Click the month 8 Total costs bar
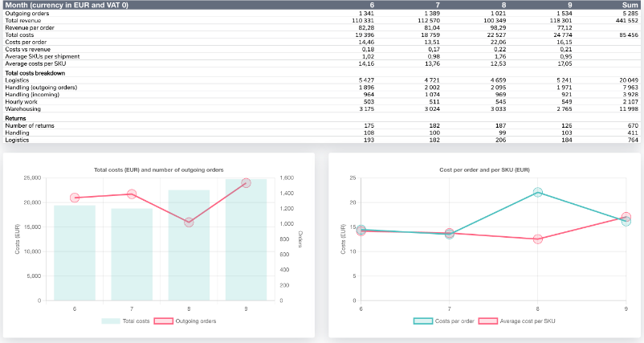This screenshot has width=644, height=343. click(189, 245)
